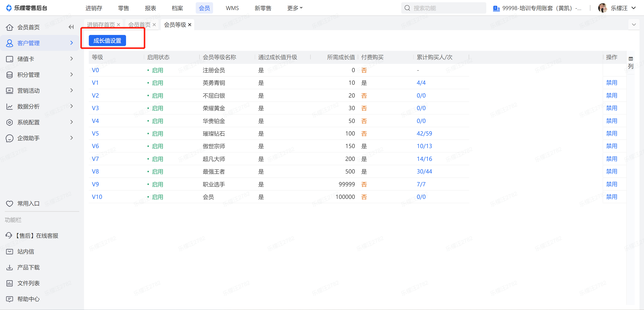Click the 产品下载 download icon
Viewport: 644px width, 310px height.
click(10, 267)
